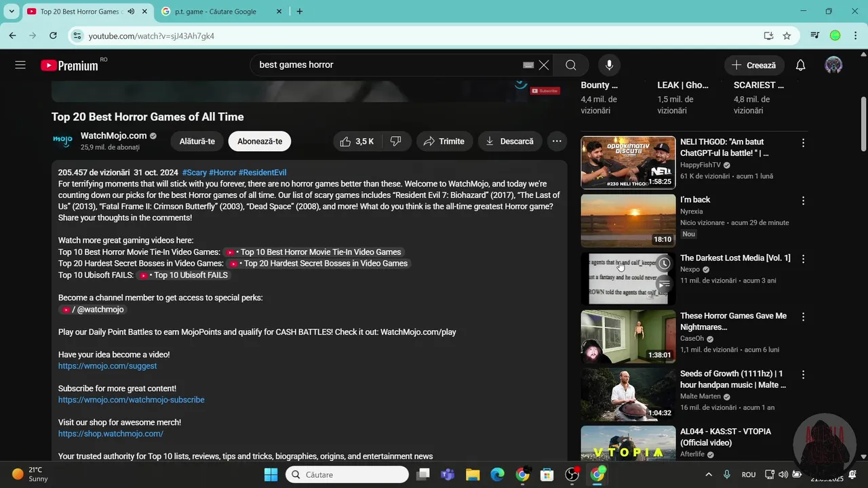The width and height of the screenshot is (868, 488).
Task: Open WatchMojo channel avatar
Action: tap(62, 141)
